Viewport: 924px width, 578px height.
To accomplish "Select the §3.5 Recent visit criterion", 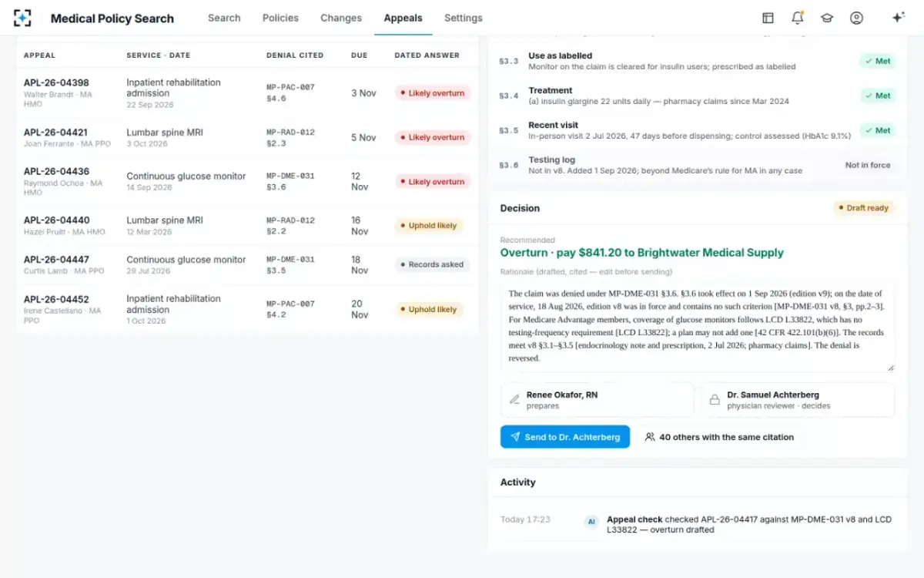I will point(698,130).
